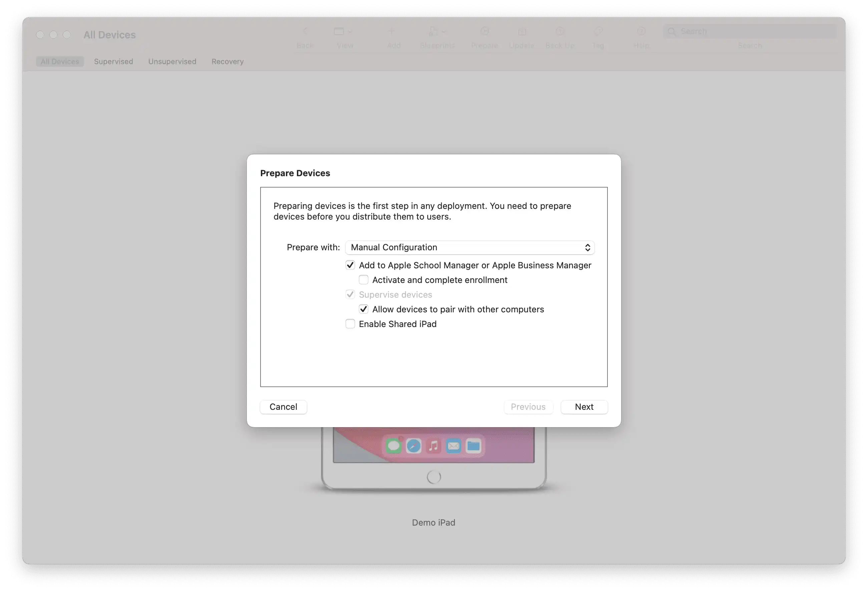Click the Next button
The height and width of the screenshot is (592, 868).
584,407
